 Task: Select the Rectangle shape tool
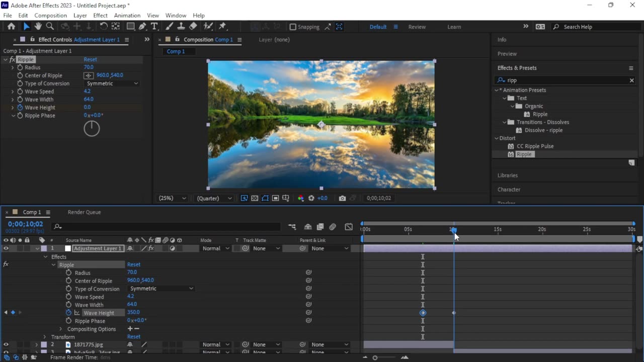(x=130, y=27)
